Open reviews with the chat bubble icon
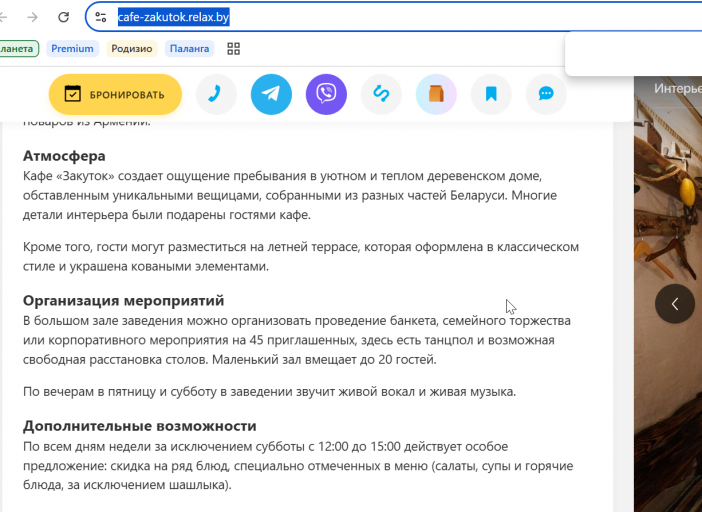The height and width of the screenshot is (512, 702). coord(546,94)
